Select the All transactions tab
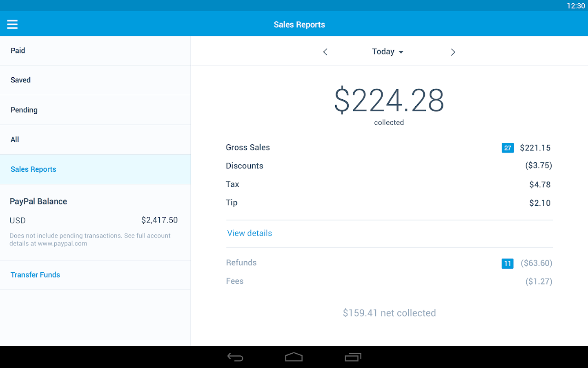 [95, 139]
